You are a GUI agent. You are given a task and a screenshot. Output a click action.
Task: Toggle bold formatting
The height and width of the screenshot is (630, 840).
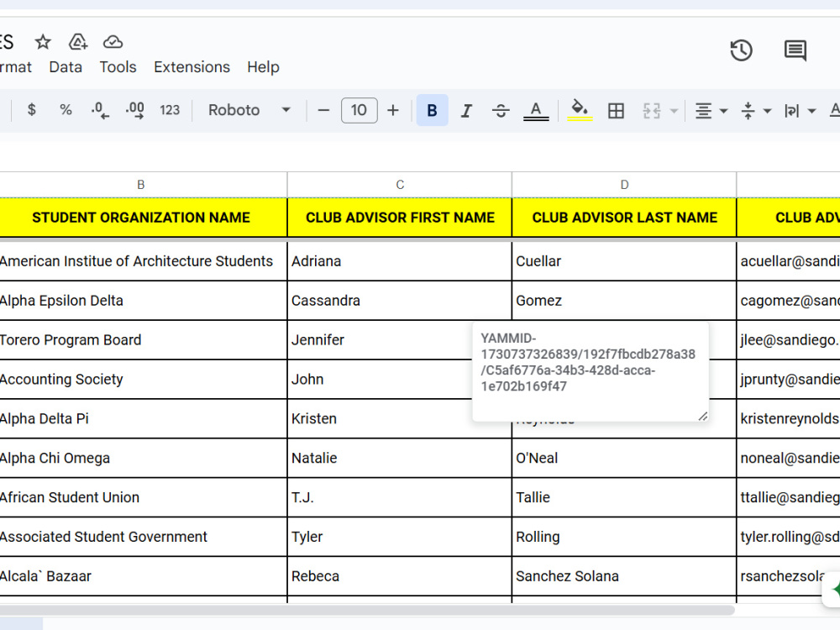point(433,110)
